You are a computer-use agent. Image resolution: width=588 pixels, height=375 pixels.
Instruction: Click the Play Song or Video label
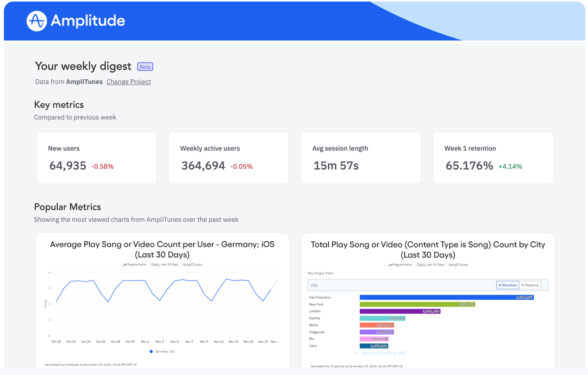(x=320, y=273)
